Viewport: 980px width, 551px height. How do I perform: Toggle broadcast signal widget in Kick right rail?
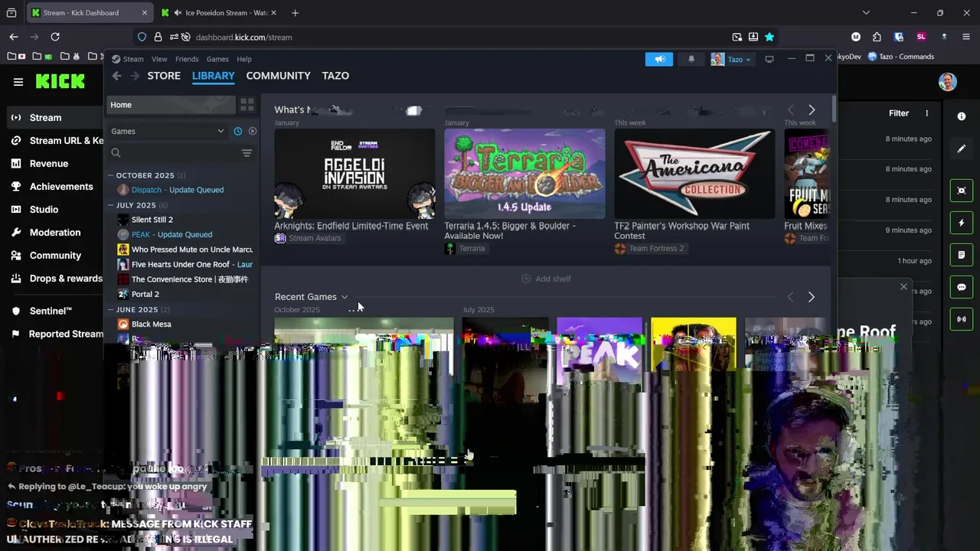click(962, 319)
